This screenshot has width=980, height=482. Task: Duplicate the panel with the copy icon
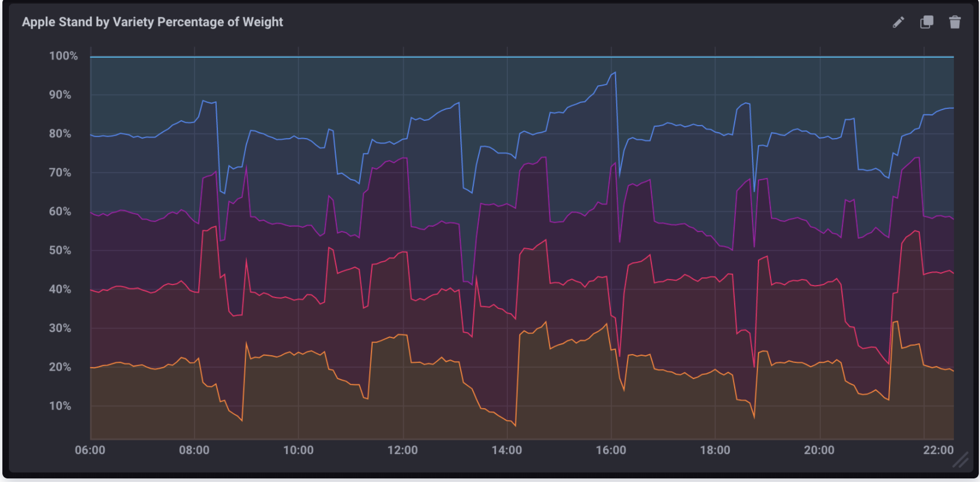926,23
